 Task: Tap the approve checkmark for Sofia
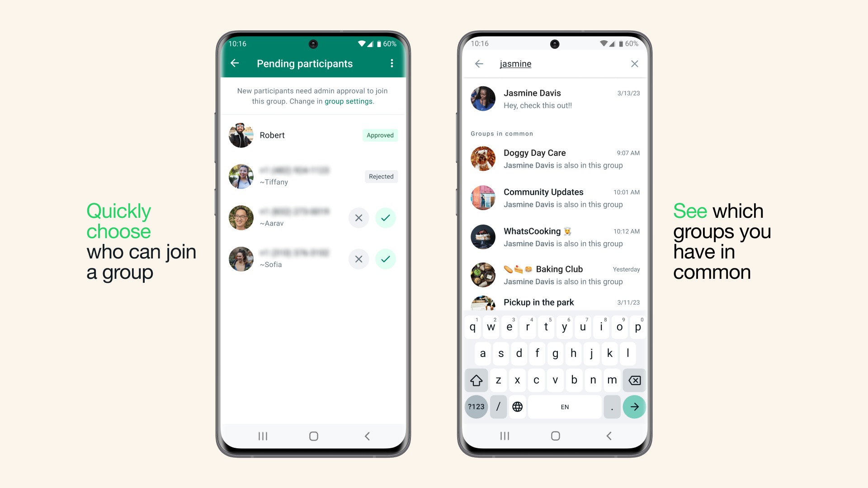click(385, 258)
